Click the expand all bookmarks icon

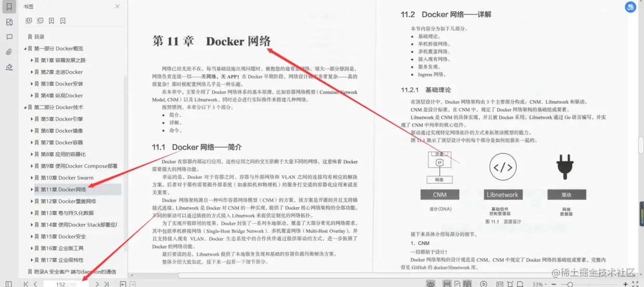coord(29,21)
